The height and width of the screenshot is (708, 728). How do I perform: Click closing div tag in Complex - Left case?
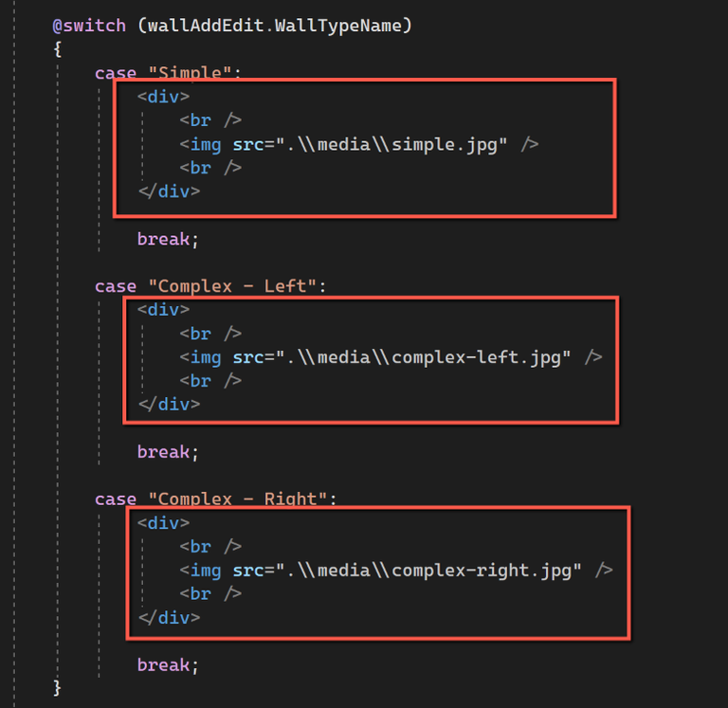coord(169,405)
